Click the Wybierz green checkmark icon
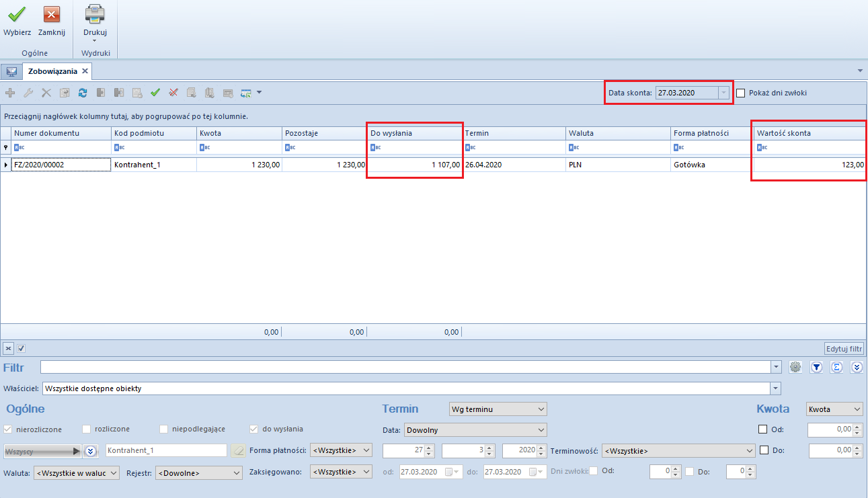 tap(17, 13)
